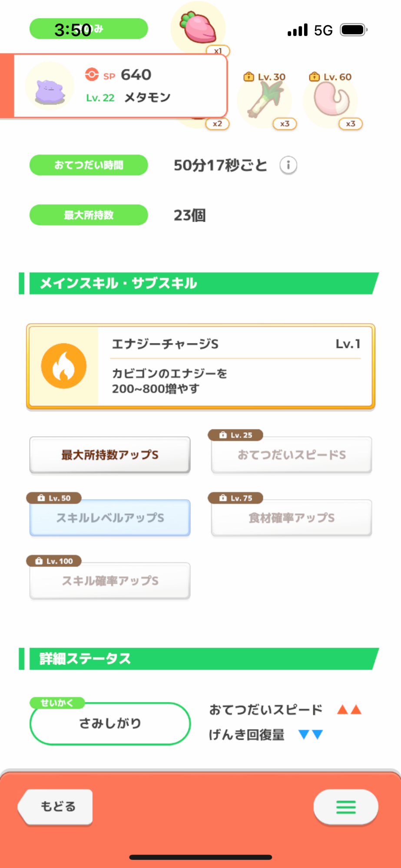Tap the Ditto portrait icon
Screen dimensions: 401x868
pyautogui.click(x=50, y=86)
